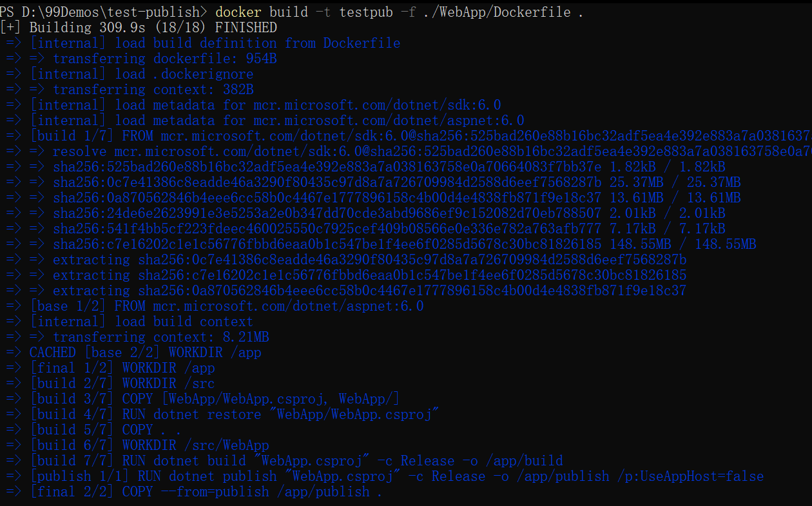Click the load .dockerignore line
The height and width of the screenshot is (506, 812).
pos(130,74)
